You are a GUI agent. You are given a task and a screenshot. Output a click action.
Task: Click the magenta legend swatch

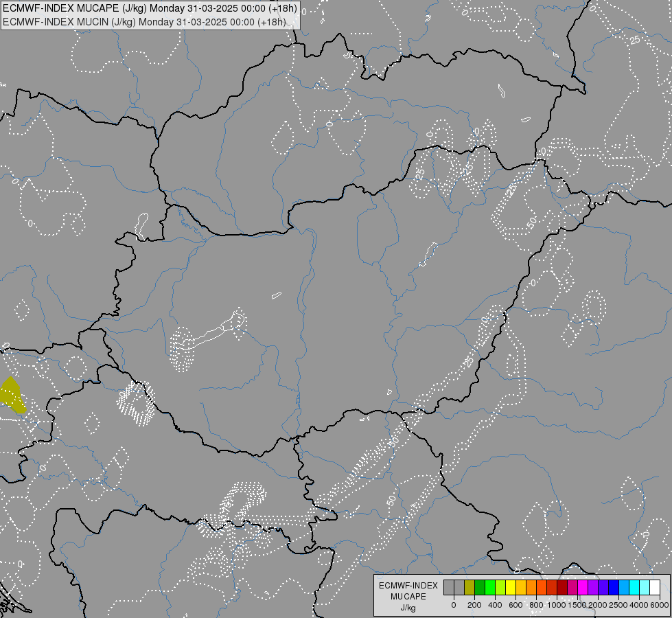(583, 588)
